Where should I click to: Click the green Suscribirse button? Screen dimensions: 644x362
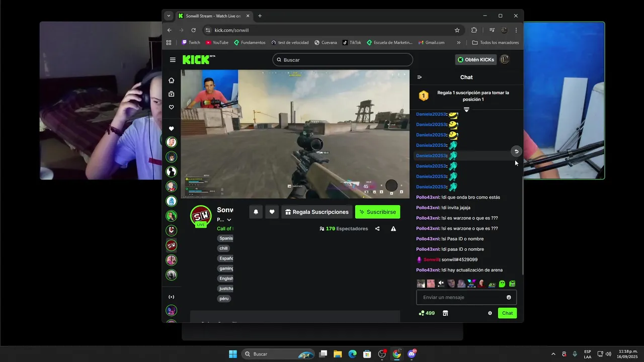point(378,212)
